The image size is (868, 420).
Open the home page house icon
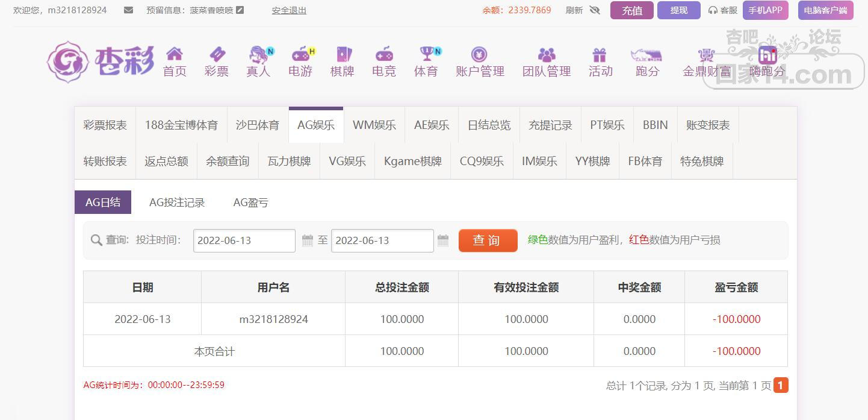175,55
